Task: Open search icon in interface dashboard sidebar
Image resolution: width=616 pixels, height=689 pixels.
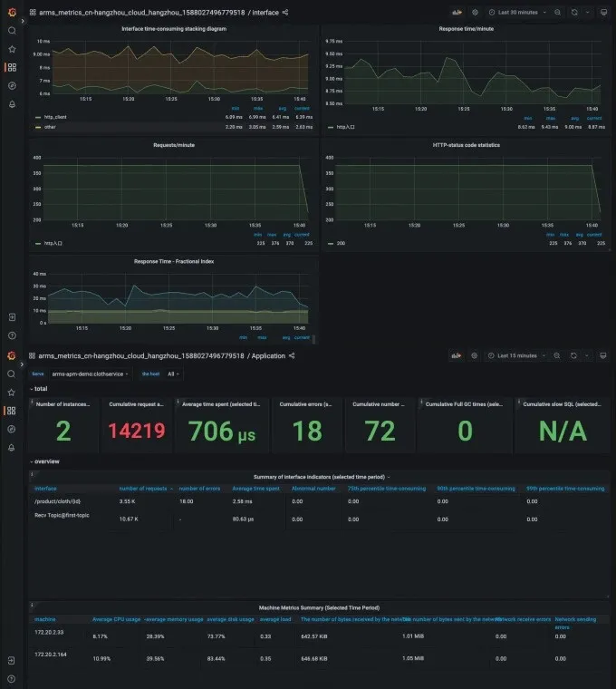Action: pos(12,31)
